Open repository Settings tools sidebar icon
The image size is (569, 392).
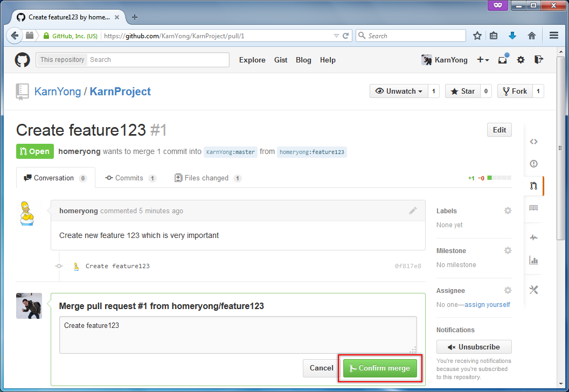coord(533,290)
